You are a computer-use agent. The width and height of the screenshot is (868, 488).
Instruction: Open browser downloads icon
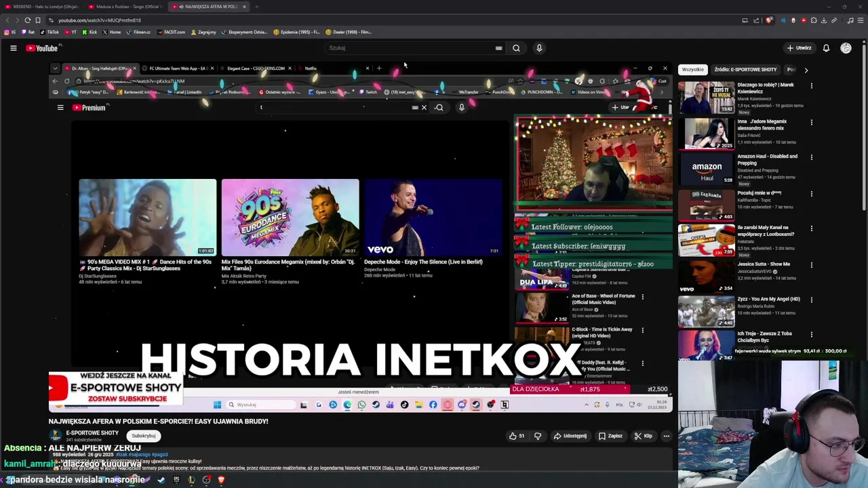[824, 20]
